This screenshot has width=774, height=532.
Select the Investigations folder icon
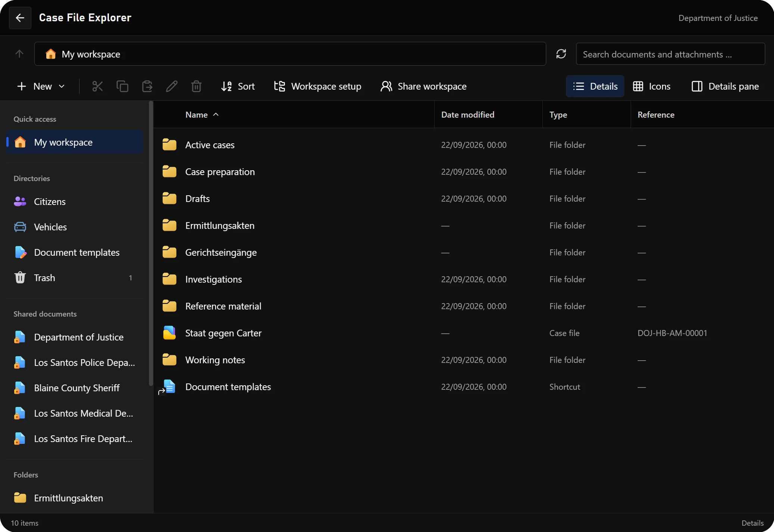[170, 279]
